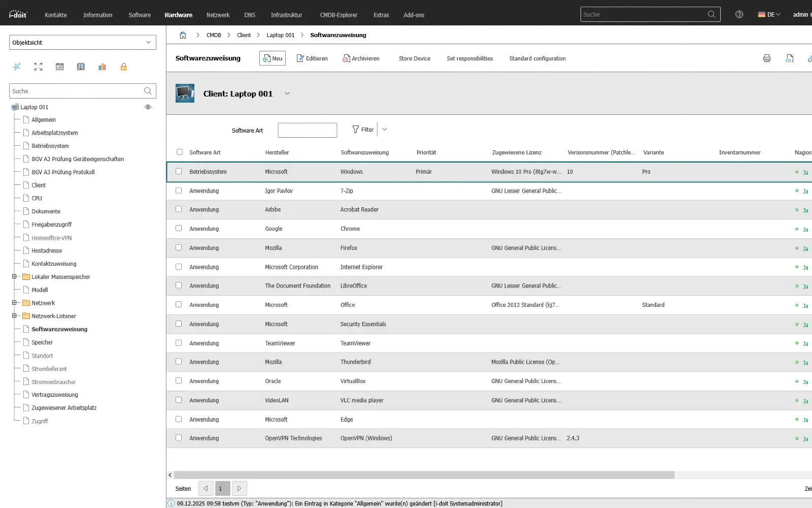Open the object relations graph icon

coord(17,67)
